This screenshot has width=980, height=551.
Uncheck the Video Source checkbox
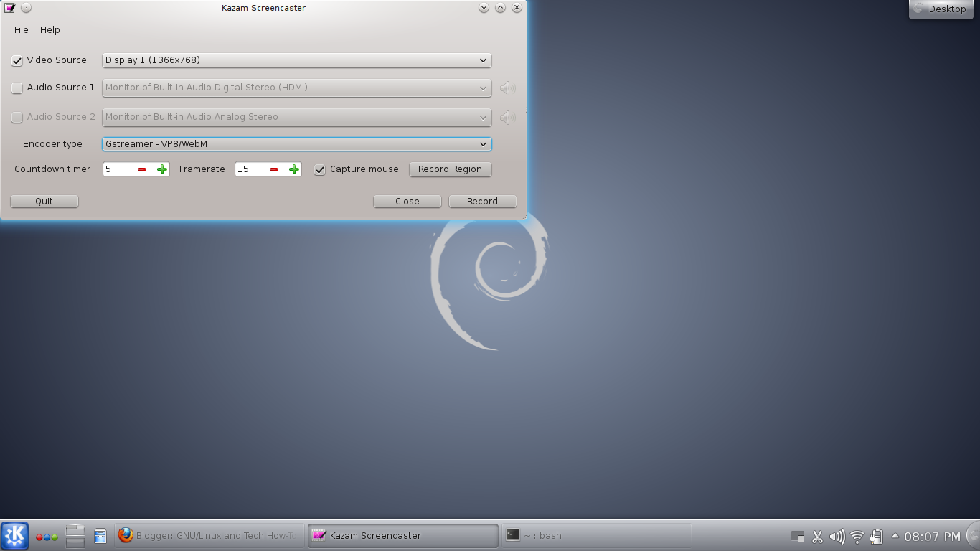point(17,61)
